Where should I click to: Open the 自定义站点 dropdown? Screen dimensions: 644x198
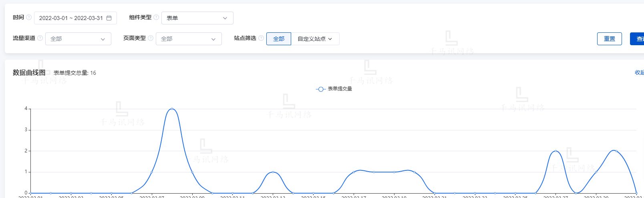click(x=315, y=39)
